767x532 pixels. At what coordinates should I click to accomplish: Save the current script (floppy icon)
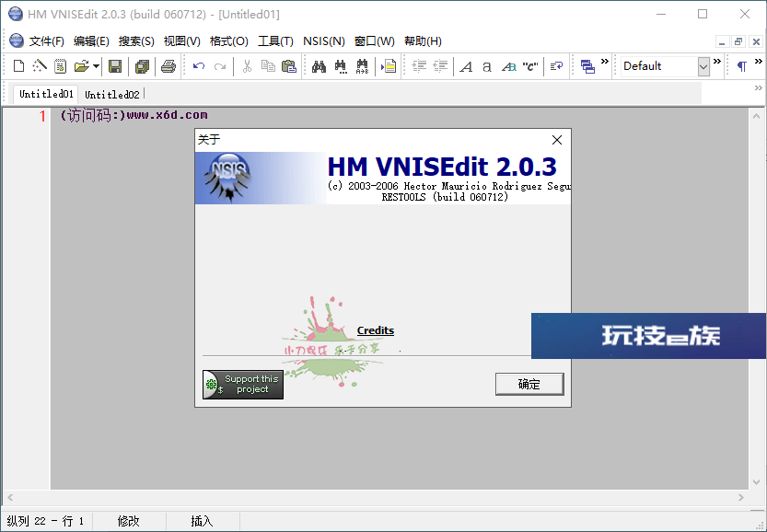pos(115,66)
